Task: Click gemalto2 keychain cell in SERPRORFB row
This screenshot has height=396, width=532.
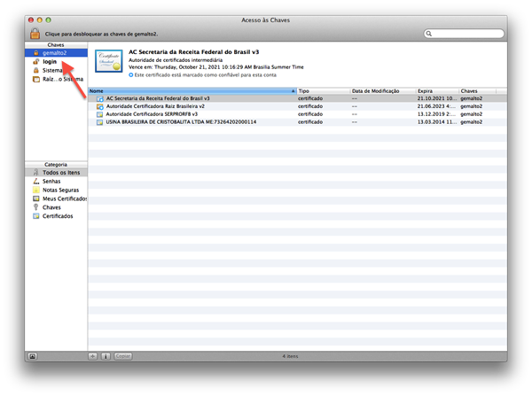Action: (472, 114)
